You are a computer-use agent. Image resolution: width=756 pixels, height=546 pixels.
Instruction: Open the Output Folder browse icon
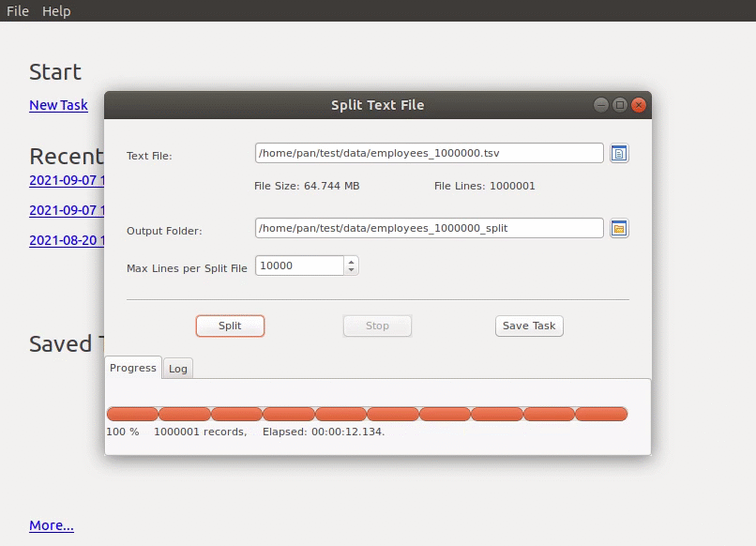tap(619, 228)
